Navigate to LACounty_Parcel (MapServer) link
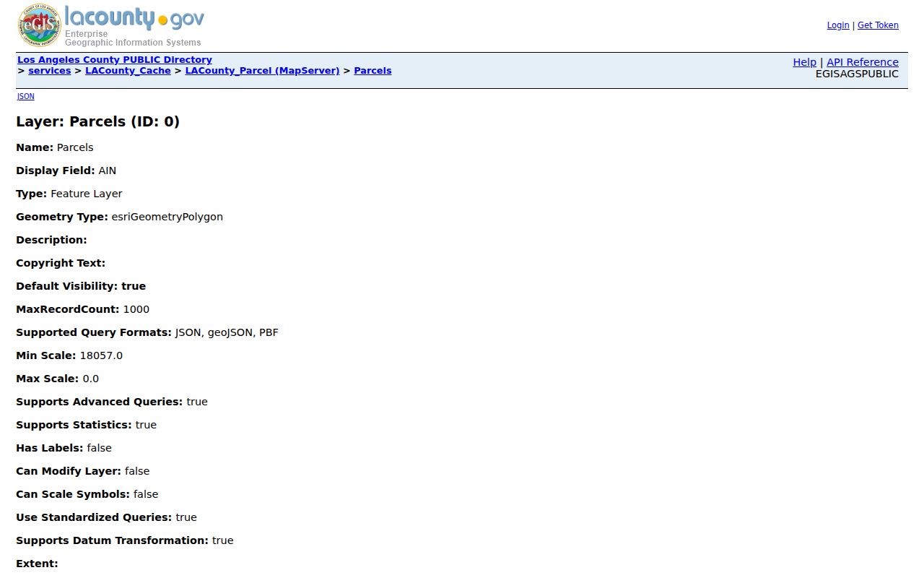The height and width of the screenshot is (578, 924). point(262,71)
